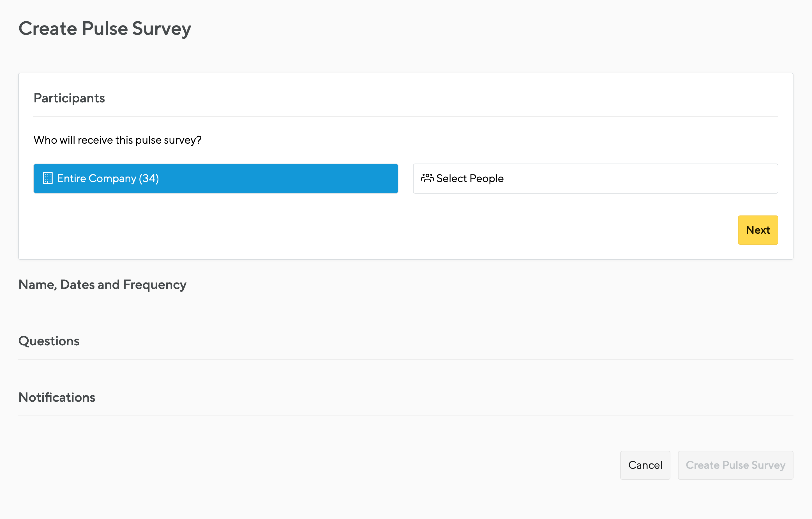This screenshot has height=519, width=812.
Task: Open the Notifications section
Action: 57,398
